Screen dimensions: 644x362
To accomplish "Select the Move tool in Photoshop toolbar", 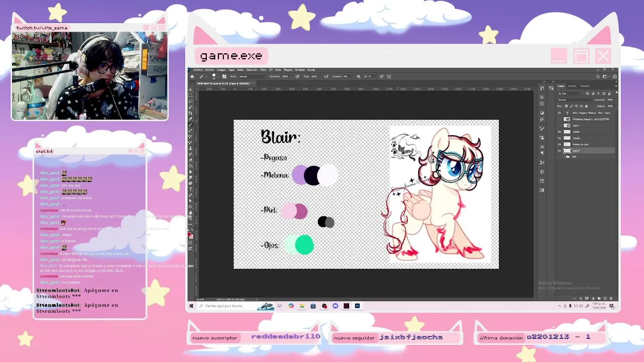I will (190, 90).
